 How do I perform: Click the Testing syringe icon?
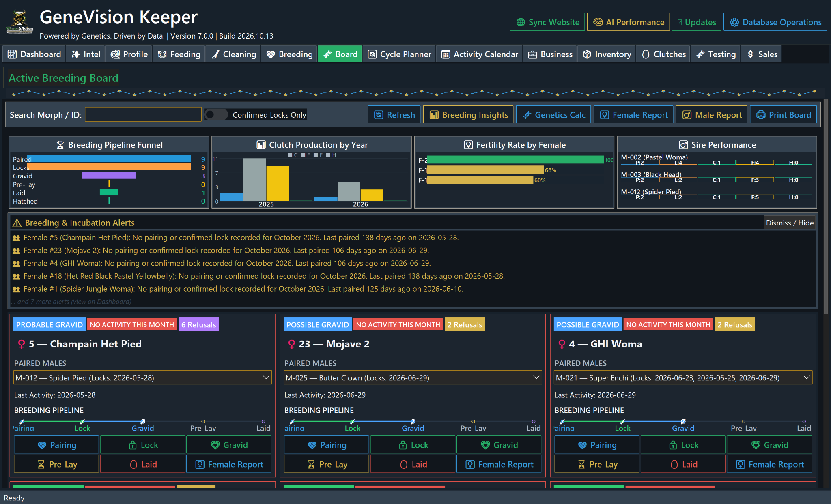pyautogui.click(x=700, y=54)
